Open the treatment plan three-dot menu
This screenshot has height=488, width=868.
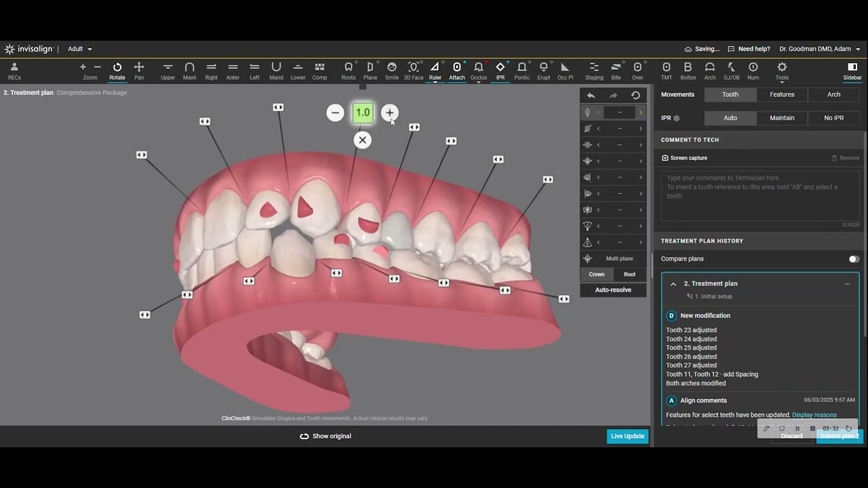[x=848, y=284]
